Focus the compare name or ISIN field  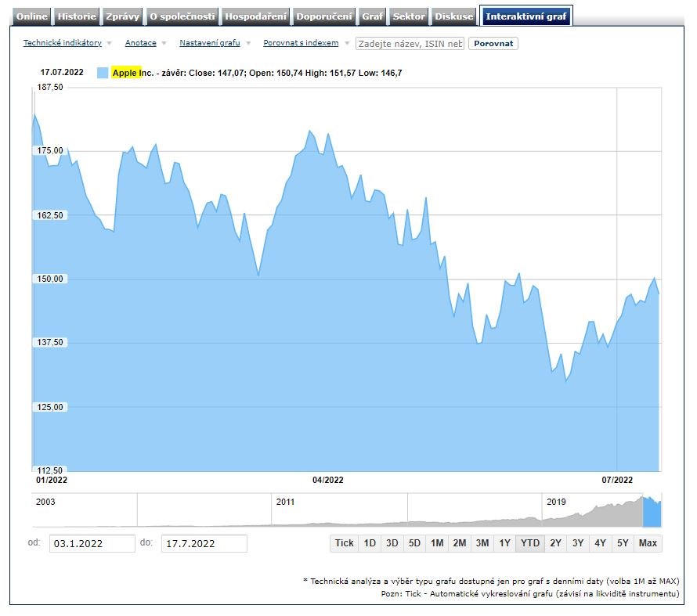(410, 44)
